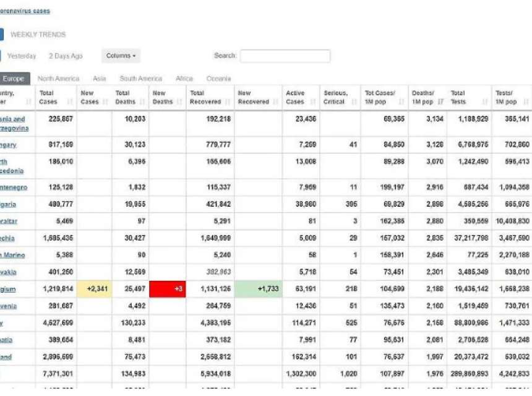Image resolution: width=532 pixels, height=396 pixels.
Task: Select the North America tab
Action: coord(58,79)
